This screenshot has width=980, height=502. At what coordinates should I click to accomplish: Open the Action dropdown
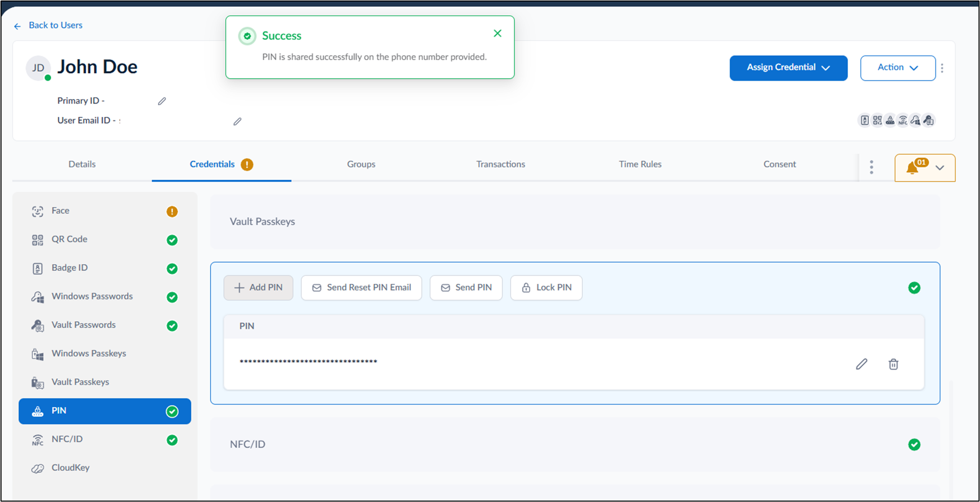898,68
